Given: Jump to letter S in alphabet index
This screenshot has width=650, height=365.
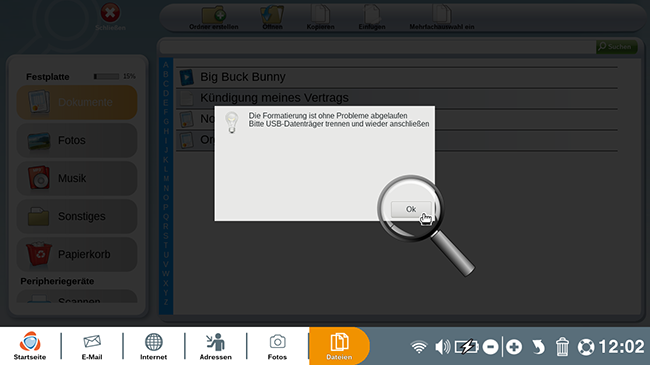Looking at the screenshot, I should (x=166, y=236).
